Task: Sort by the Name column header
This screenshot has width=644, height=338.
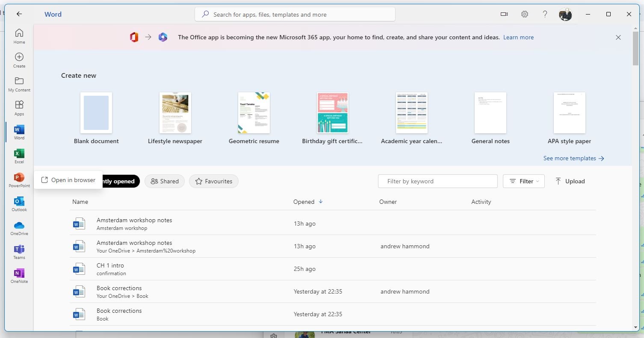Action: point(80,202)
